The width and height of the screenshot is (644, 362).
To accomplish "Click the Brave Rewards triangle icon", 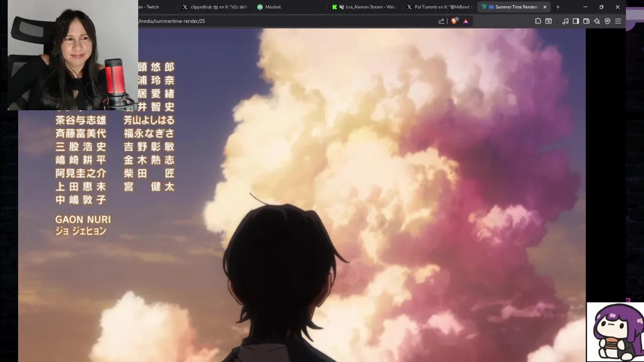I will click(x=466, y=21).
